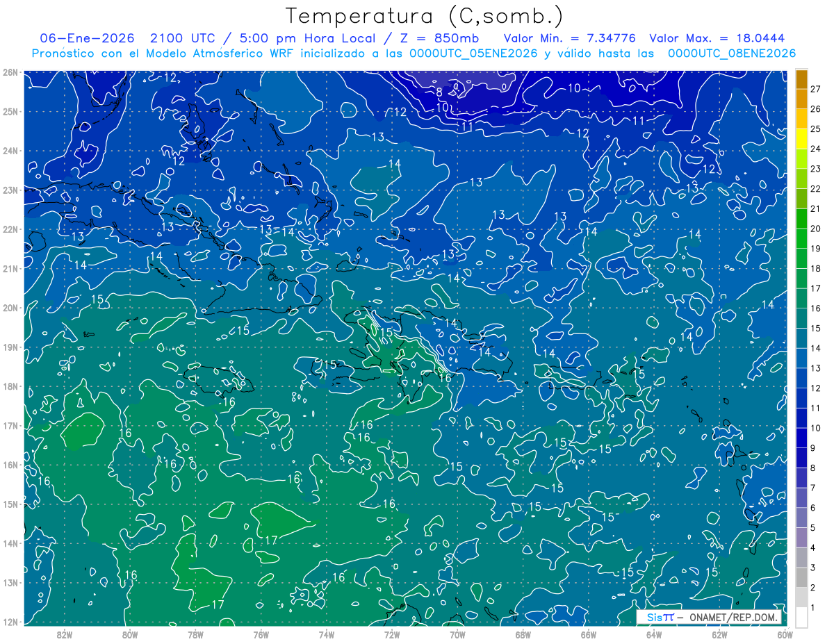
Task: Click the "2100 UTC" time text
Action: [183, 38]
